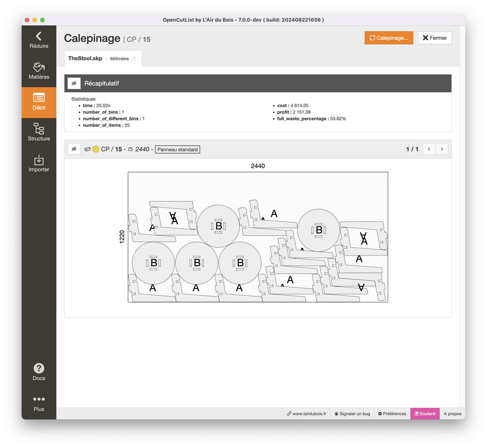Open Préférences
This screenshot has height=448, width=487.
[392, 413]
